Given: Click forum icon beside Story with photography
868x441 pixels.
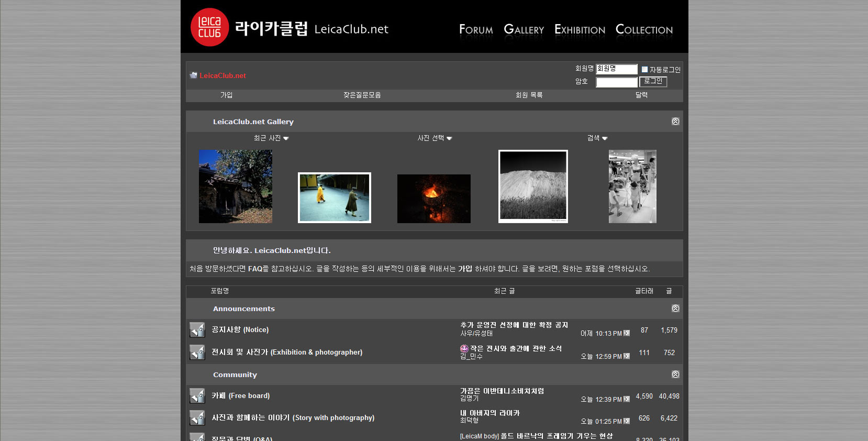Looking at the screenshot, I should (197, 418).
